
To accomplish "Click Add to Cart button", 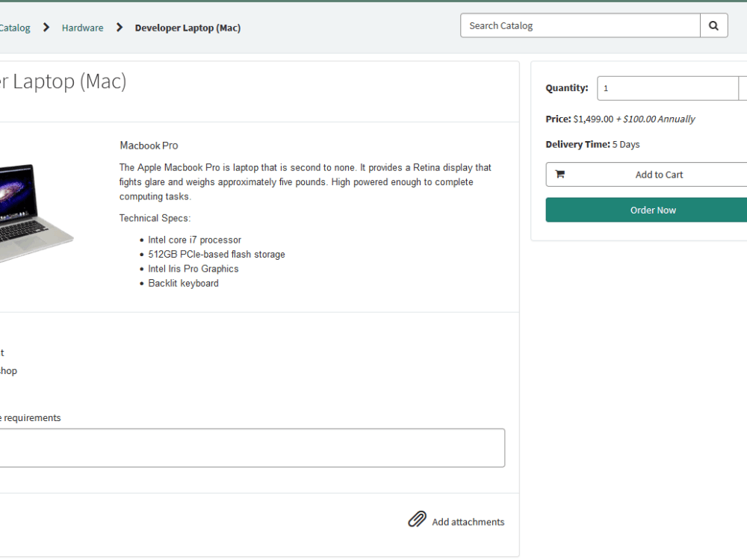I will pos(646,174).
